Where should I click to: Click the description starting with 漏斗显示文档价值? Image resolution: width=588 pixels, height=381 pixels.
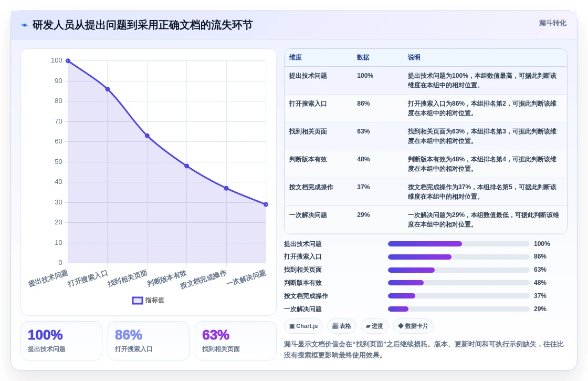click(x=424, y=349)
